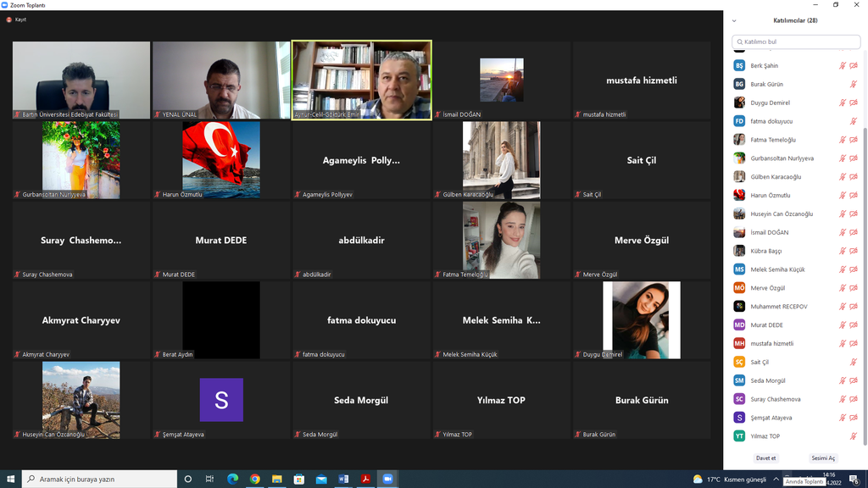The image size is (868, 488).
Task: Select Harun Özmutlu's Turkish flag tile
Action: point(221,160)
